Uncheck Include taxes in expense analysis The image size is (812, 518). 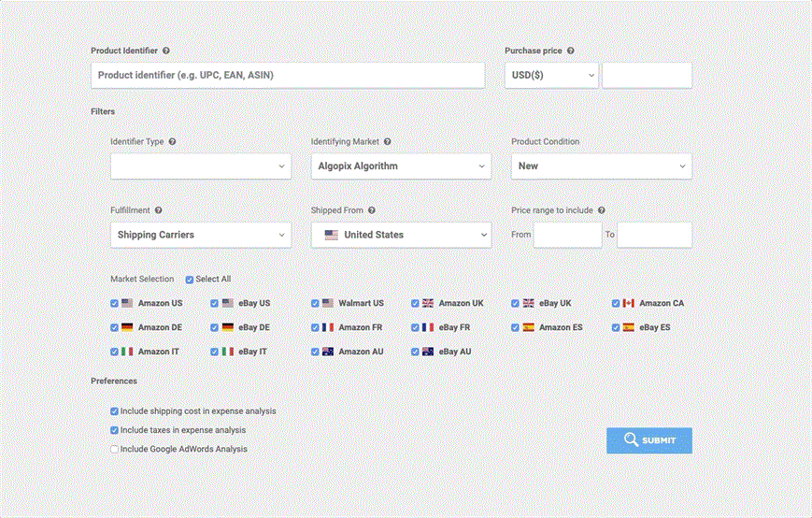pyautogui.click(x=114, y=430)
